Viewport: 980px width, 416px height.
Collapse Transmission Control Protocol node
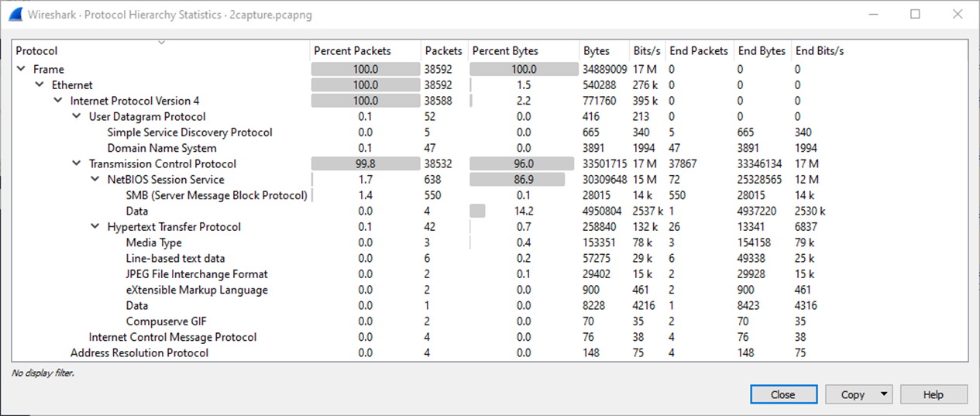pos(77,164)
